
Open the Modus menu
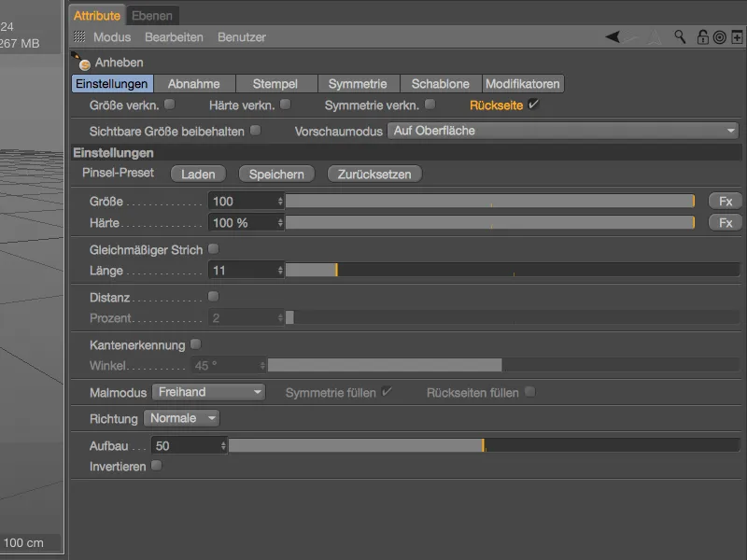click(x=112, y=37)
